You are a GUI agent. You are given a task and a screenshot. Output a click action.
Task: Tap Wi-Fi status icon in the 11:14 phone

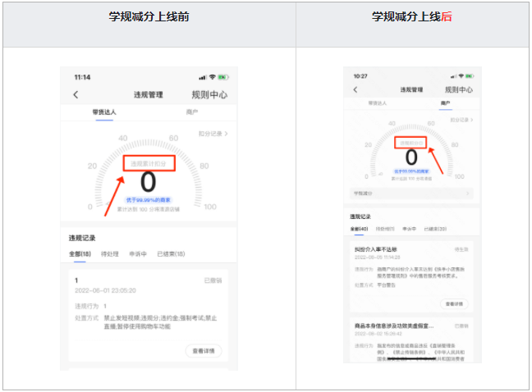213,77
